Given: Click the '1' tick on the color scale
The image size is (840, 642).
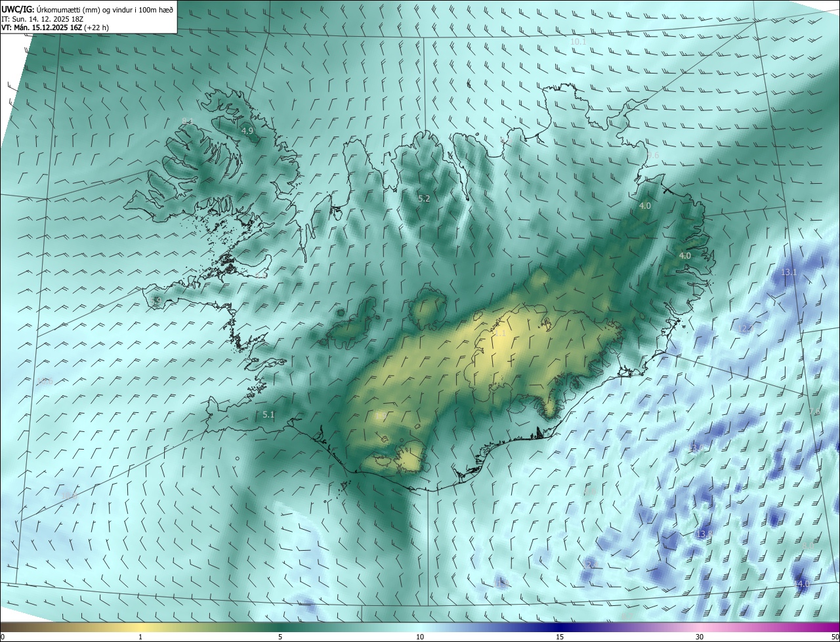Looking at the screenshot, I should pyautogui.click(x=140, y=637).
